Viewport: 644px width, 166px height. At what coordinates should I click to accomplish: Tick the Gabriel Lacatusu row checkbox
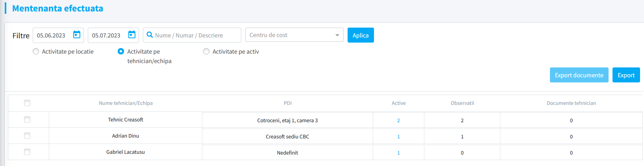tap(27, 152)
